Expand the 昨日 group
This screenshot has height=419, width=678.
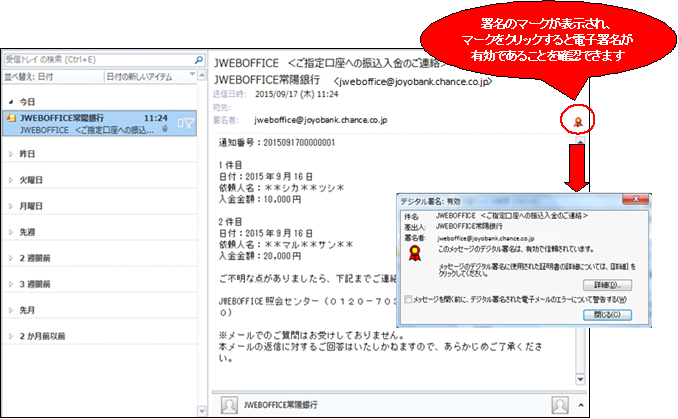[x=11, y=154]
